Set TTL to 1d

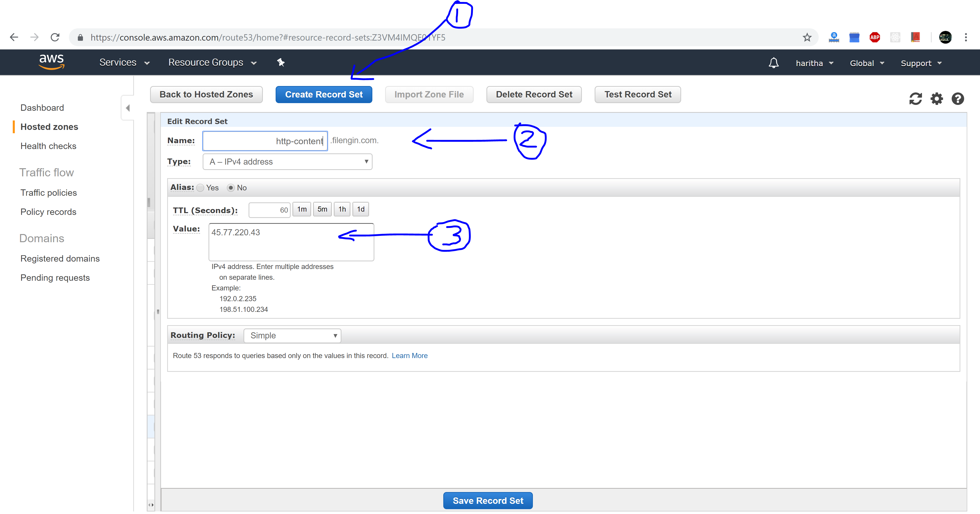pos(361,209)
